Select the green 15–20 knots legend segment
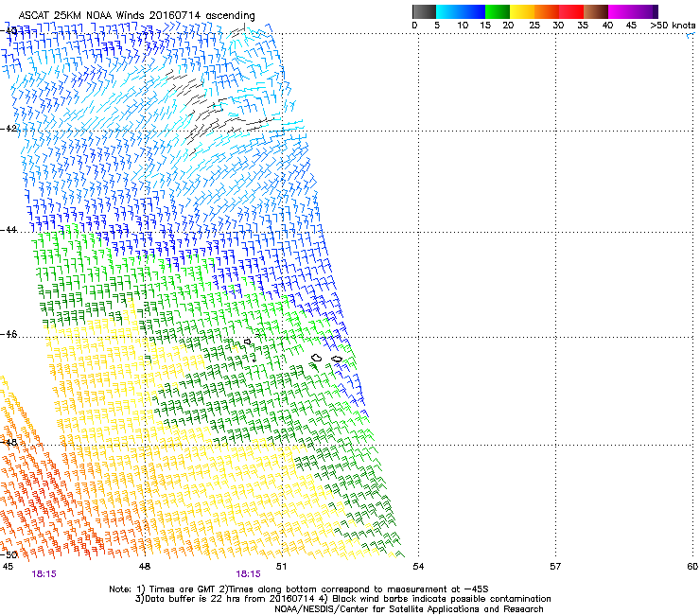This screenshot has height=615, width=700. click(x=498, y=11)
